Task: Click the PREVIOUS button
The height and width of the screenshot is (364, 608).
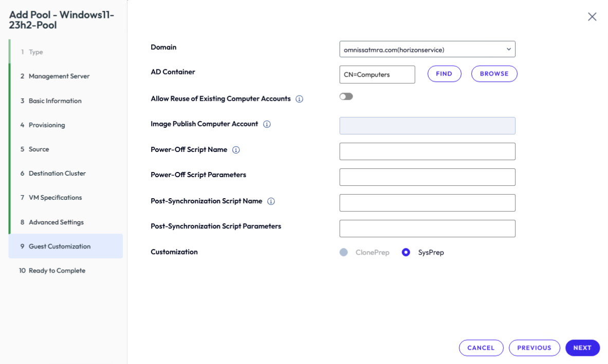Action: (534, 348)
